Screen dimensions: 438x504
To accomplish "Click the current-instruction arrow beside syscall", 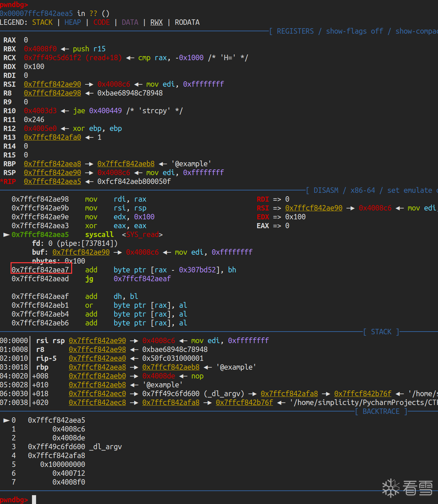I will pyautogui.click(x=6, y=235).
